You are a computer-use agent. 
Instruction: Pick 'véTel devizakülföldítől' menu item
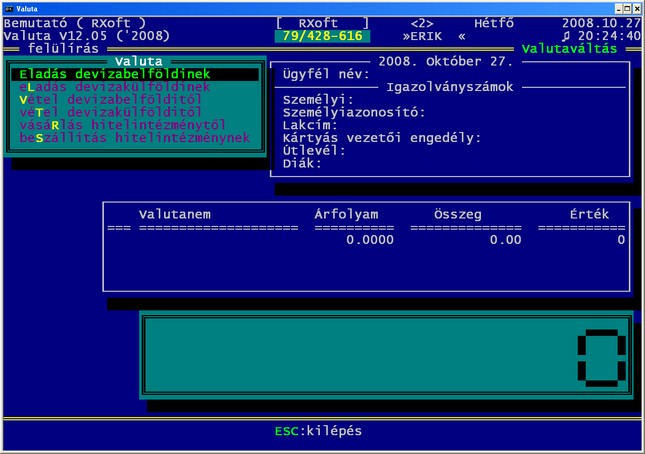110,112
